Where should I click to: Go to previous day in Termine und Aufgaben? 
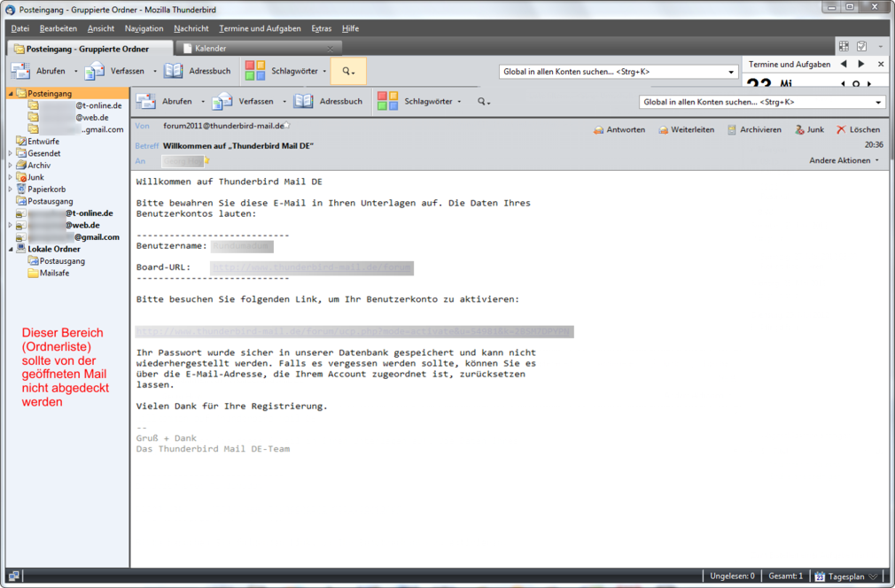tap(844, 64)
